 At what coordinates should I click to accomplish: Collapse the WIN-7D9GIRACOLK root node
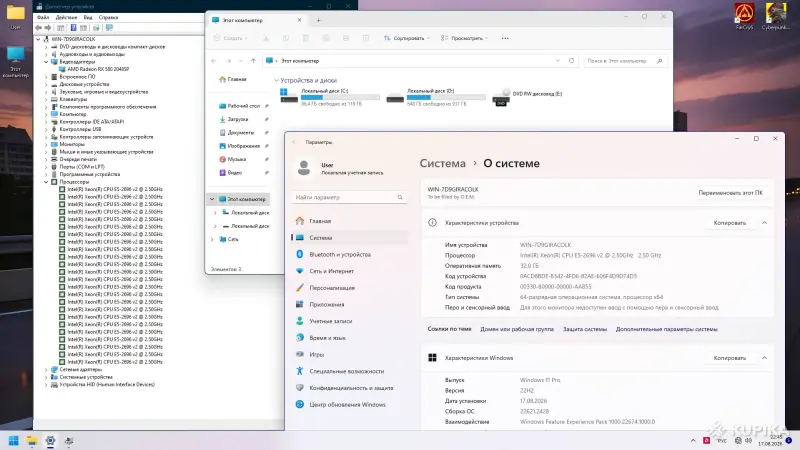38,39
